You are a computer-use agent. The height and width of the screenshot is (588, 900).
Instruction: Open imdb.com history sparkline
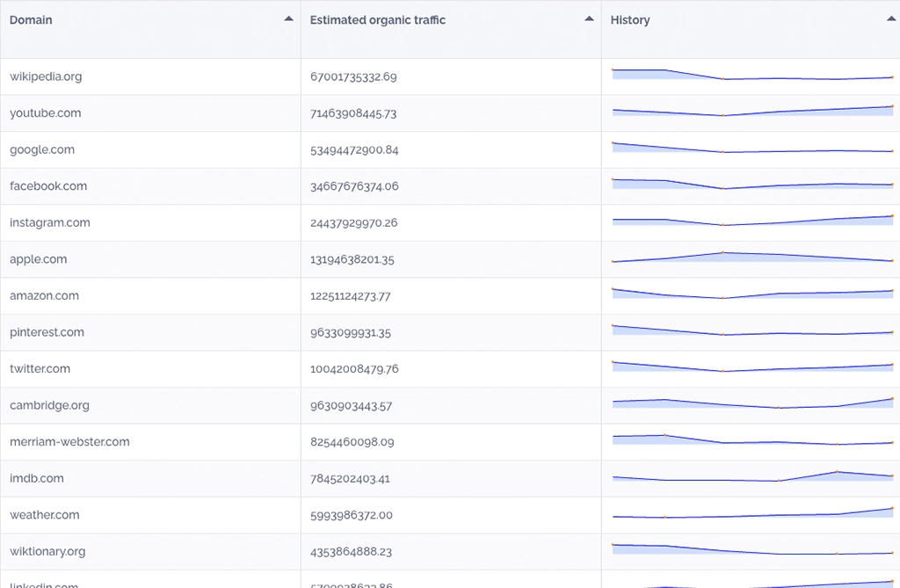[x=752, y=476]
